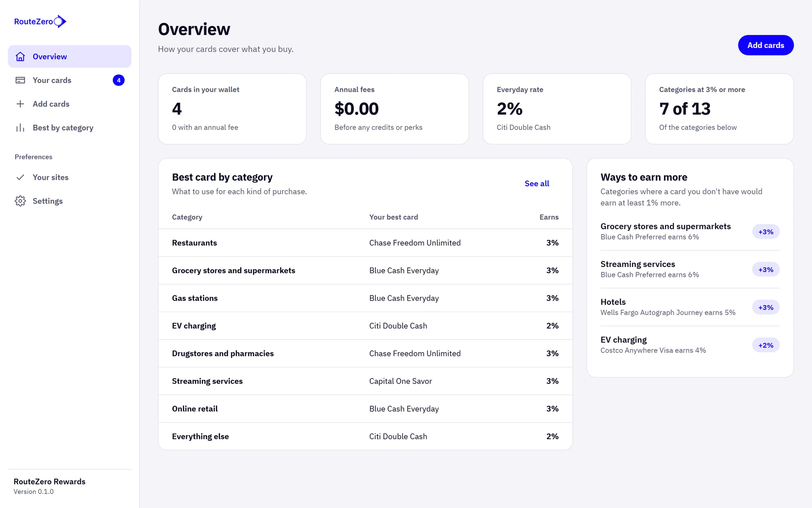Select the Cards in your wallet summary card
Image resolution: width=812 pixels, height=508 pixels.
pos(232,109)
